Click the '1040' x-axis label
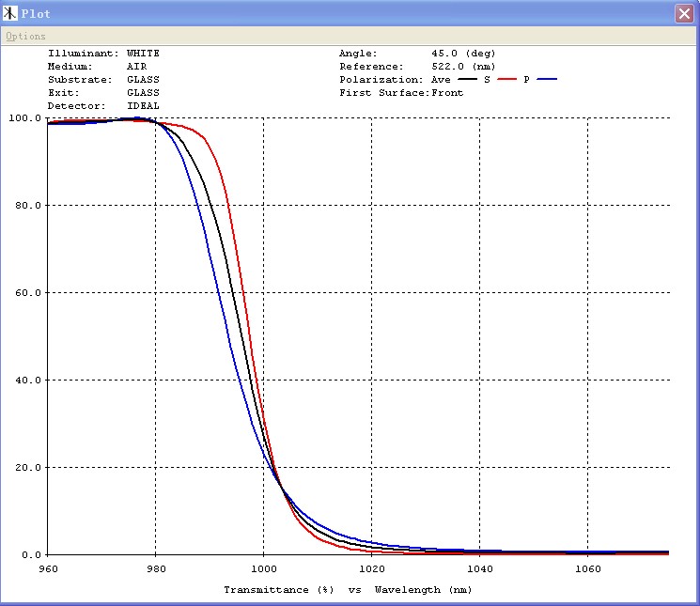This screenshot has width=700, height=606. pos(480,569)
